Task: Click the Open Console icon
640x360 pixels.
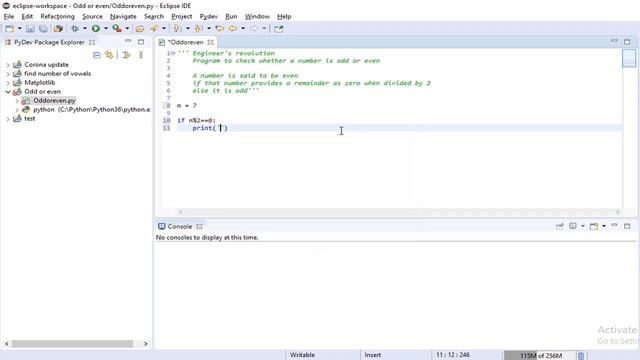Action: [x=594, y=226]
